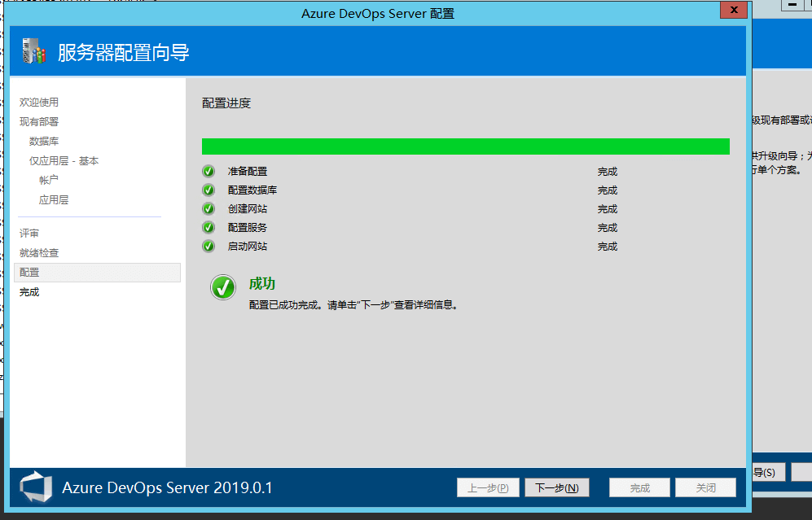The height and width of the screenshot is (520, 812).
Task: Click green checkmark beside 配置服务
Action: coord(208,228)
